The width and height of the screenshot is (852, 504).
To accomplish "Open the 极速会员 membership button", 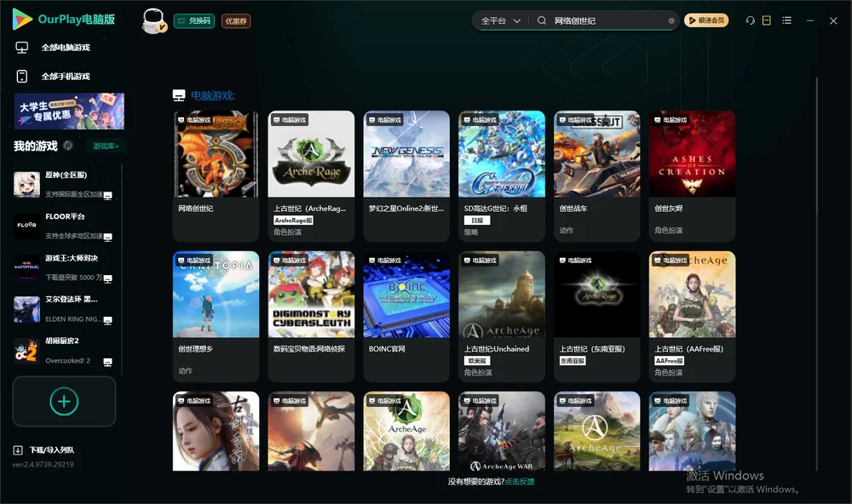I will click(706, 20).
